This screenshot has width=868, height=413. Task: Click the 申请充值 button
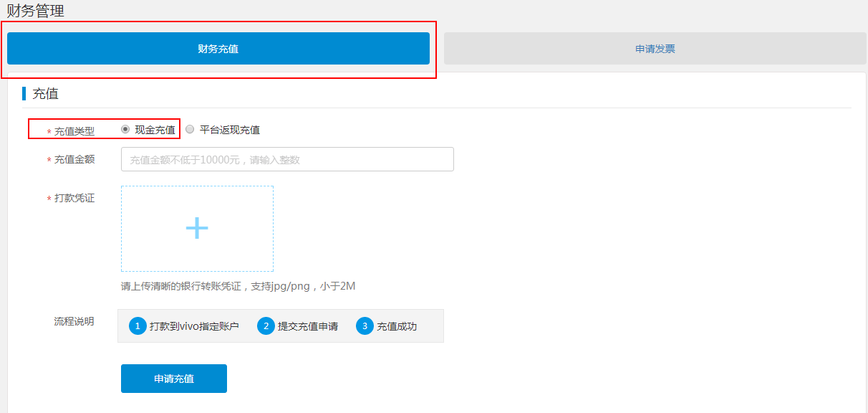point(173,379)
